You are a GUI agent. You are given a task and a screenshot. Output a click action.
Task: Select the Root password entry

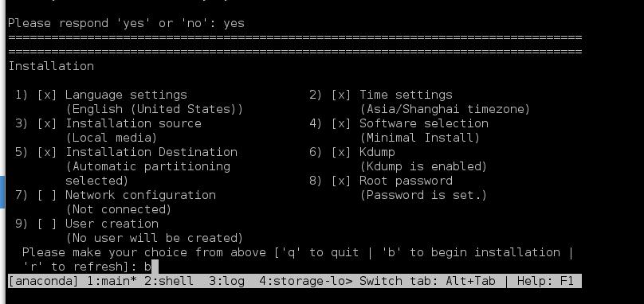pos(406,181)
